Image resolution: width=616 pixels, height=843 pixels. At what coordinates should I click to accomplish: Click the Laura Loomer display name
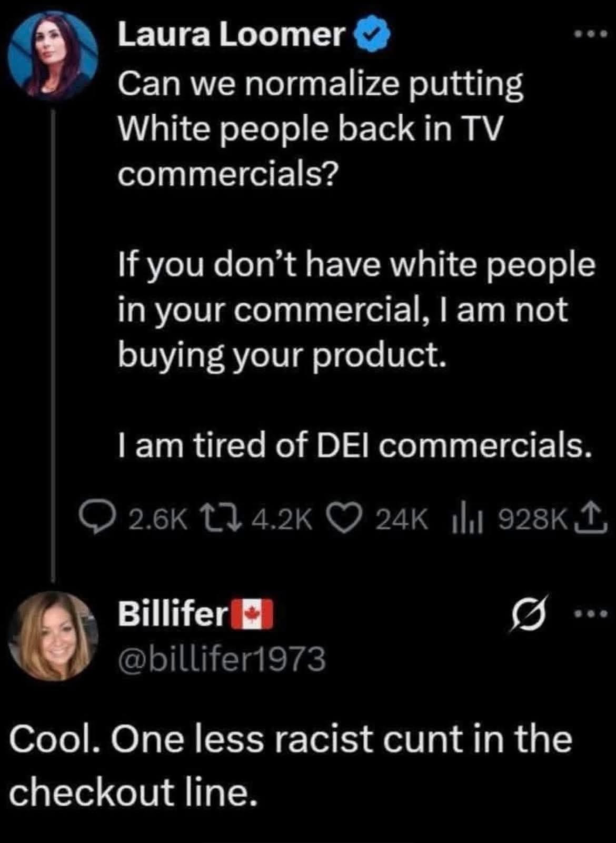pyautogui.click(x=232, y=35)
